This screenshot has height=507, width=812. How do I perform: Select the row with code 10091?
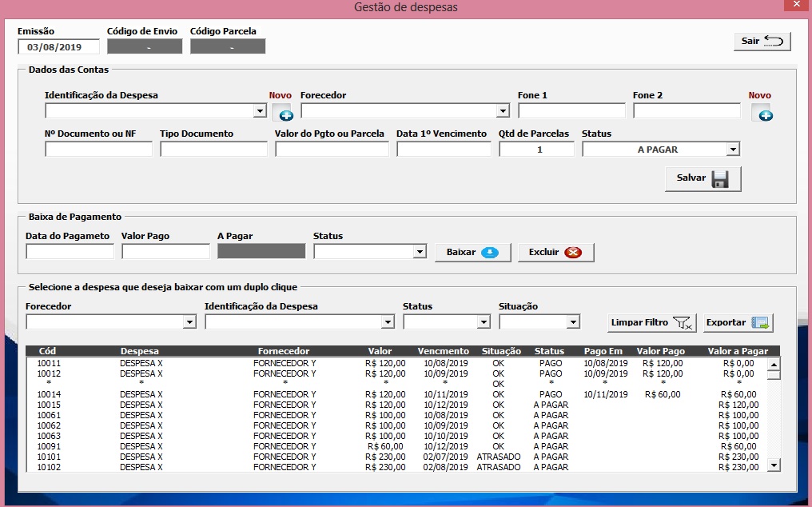[x=397, y=446]
